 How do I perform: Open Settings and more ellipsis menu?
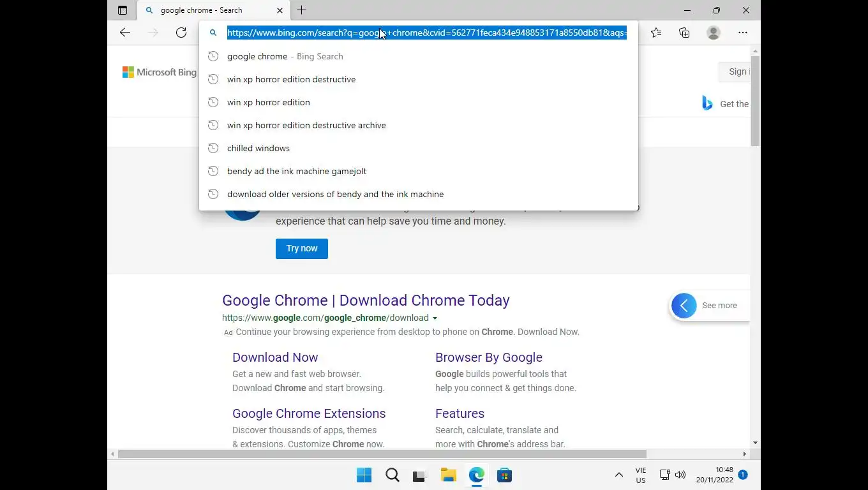(x=743, y=33)
